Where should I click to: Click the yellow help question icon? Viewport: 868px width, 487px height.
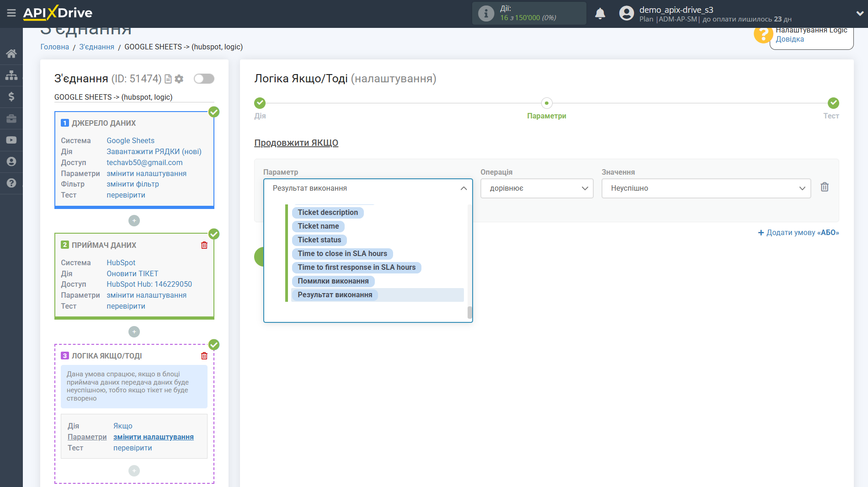762,35
